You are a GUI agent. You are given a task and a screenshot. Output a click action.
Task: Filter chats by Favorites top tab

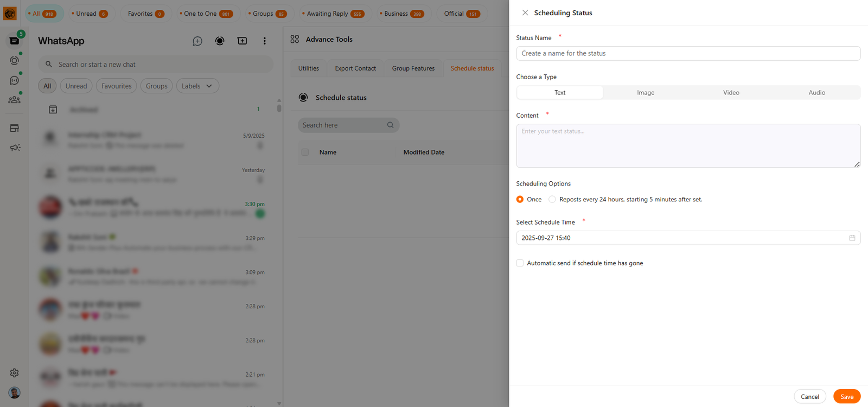(145, 14)
